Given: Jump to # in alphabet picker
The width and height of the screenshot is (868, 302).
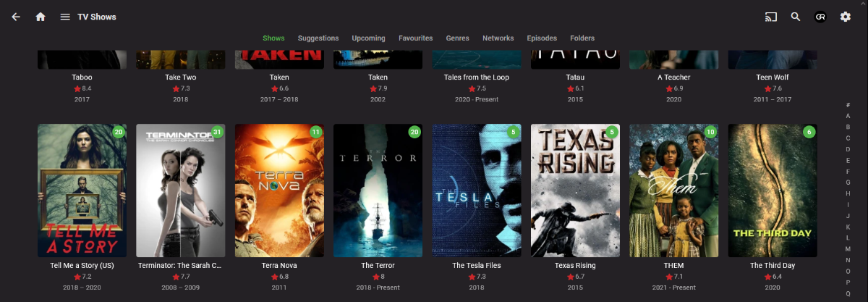Looking at the screenshot, I should click(x=848, y=105).
